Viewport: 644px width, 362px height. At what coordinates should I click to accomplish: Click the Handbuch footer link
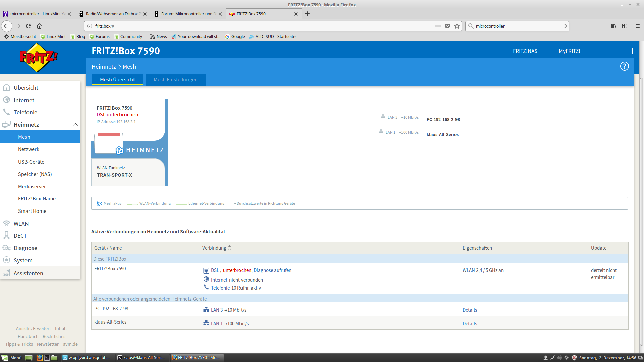click(x=28, y=336)
